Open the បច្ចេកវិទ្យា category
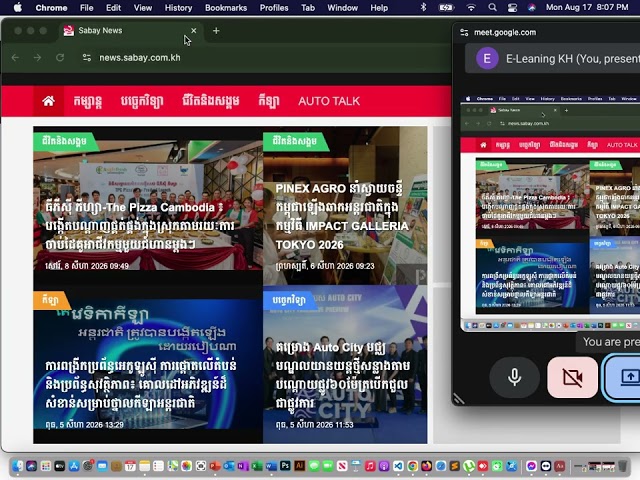Viewport: 640px width, 480px height. [x=142, y=101]
